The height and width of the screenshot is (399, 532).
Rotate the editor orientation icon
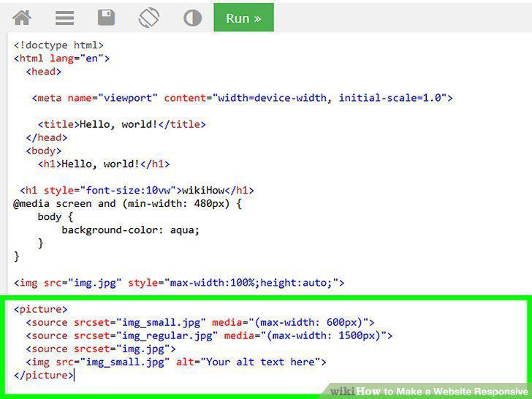[149, 18]
